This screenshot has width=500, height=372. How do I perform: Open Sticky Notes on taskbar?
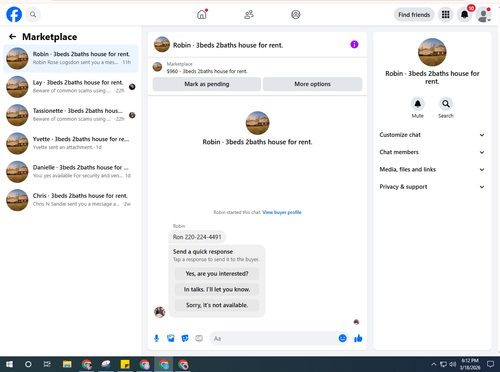125,364
